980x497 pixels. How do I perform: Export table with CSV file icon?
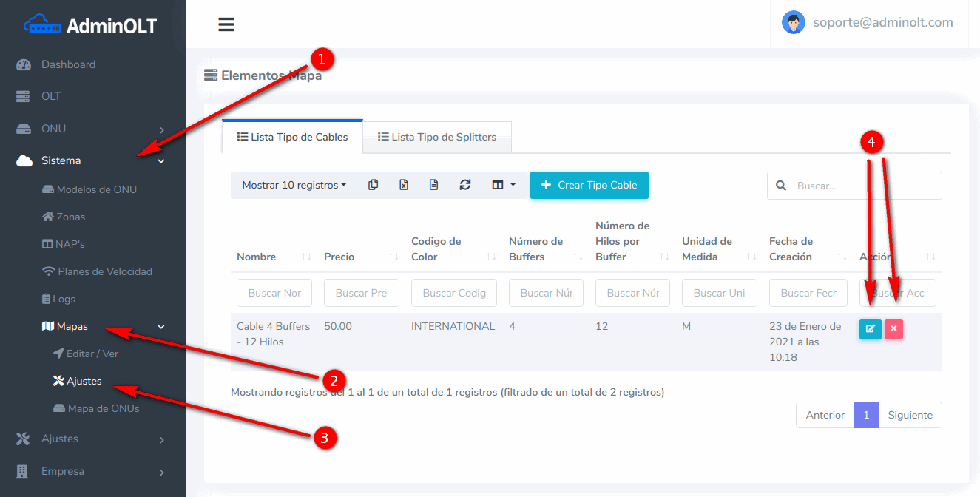coord(434,185)
